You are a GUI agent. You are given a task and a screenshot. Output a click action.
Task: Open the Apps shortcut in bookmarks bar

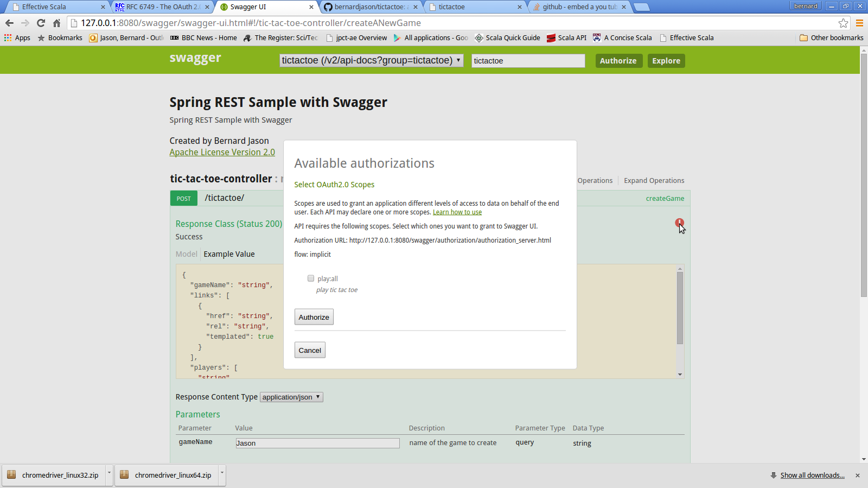coord(17,37)
